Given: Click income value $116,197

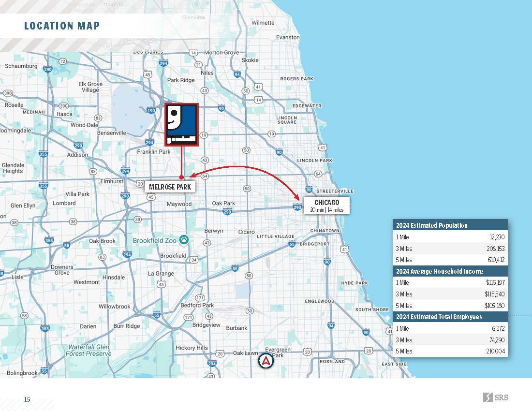Looking at the screenshot, I should [x=495, y=282].
